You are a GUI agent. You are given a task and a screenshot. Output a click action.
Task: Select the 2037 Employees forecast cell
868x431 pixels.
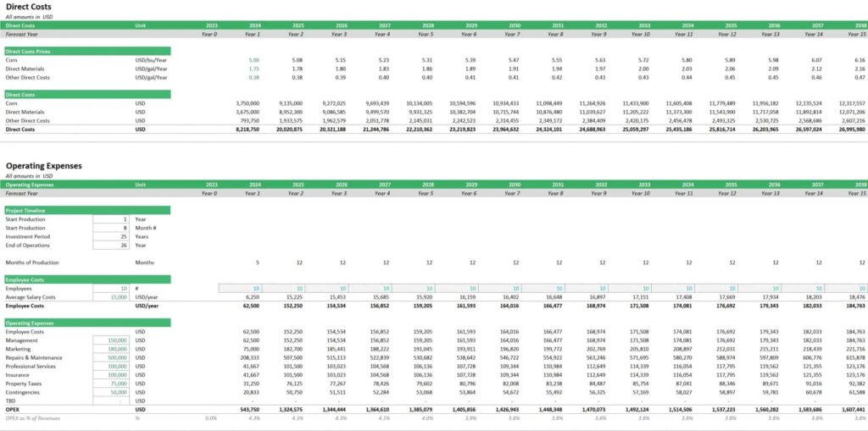point(803,288)
